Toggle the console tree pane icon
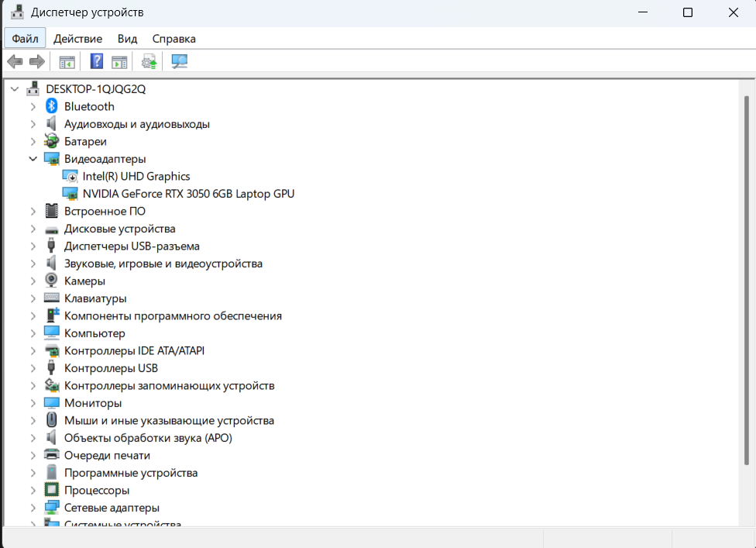The image size is (756, 548). pos(67,62)
